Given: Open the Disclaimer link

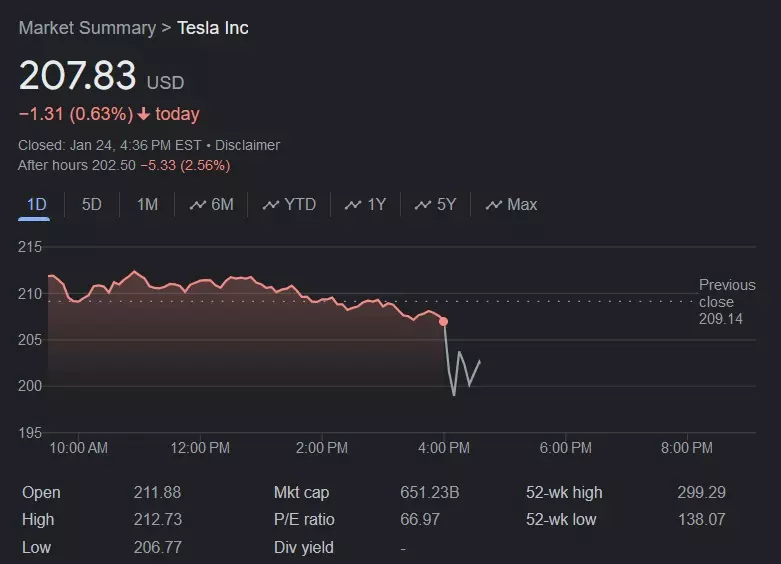Looking at the screenshot, I should [x=247, y=145].
